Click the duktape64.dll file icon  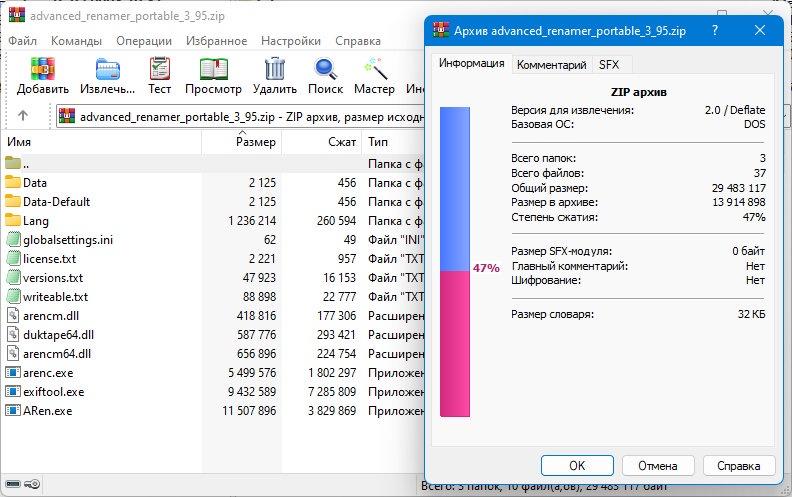tap(13, 334)
